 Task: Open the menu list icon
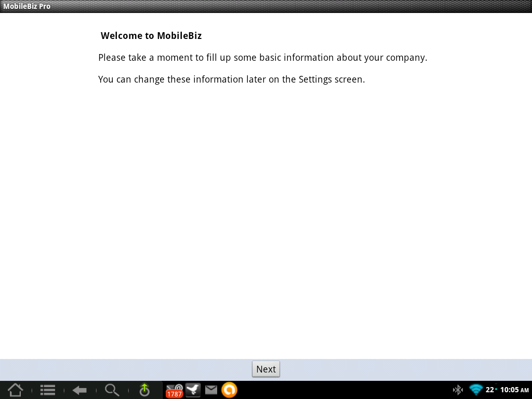[x=47, y=390]
